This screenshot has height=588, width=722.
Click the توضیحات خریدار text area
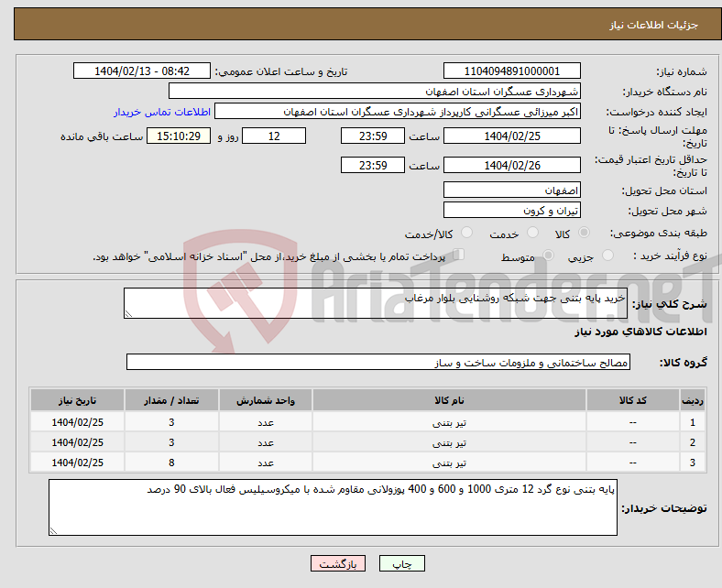click(x=333, y=507)
